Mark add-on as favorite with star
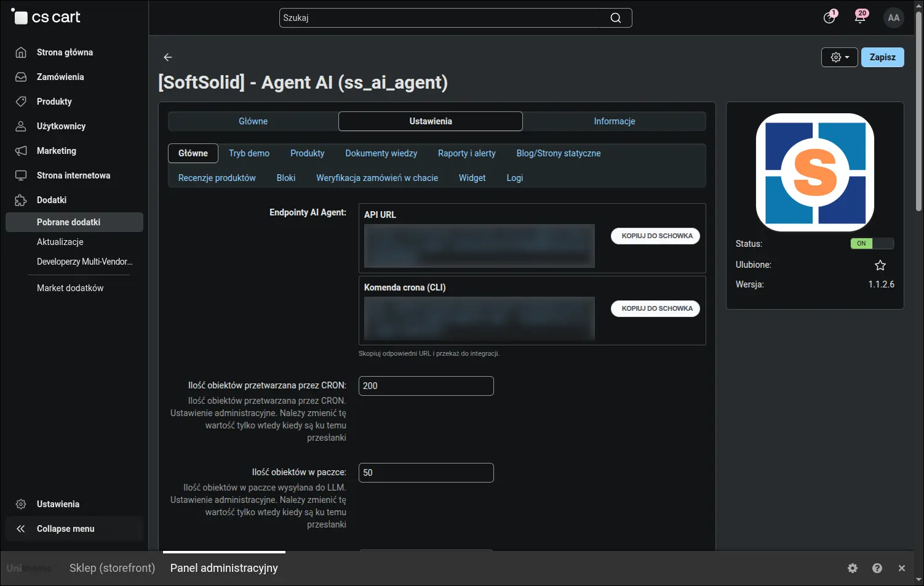 pyautogui.click(x=880, y=265)
